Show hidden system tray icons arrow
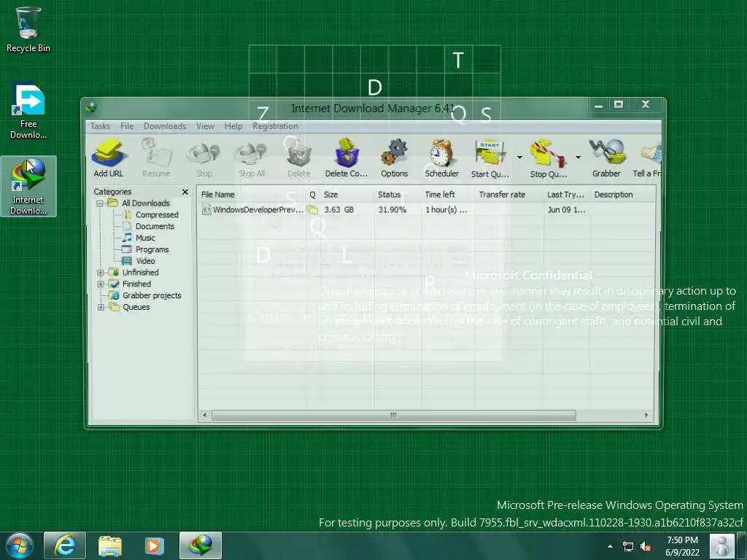This screenshot has height=560, width=747. tap(611, 547)
